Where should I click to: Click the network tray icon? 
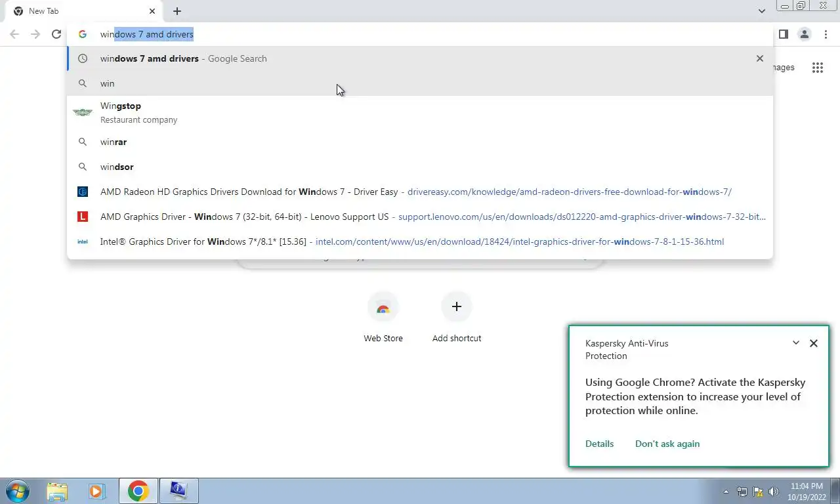[742, 492]
